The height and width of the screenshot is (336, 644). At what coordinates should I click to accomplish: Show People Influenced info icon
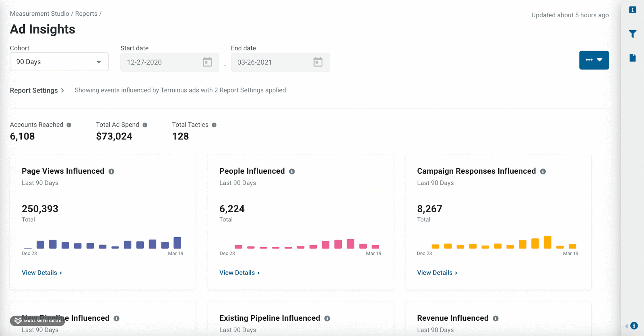click(292, 172)
